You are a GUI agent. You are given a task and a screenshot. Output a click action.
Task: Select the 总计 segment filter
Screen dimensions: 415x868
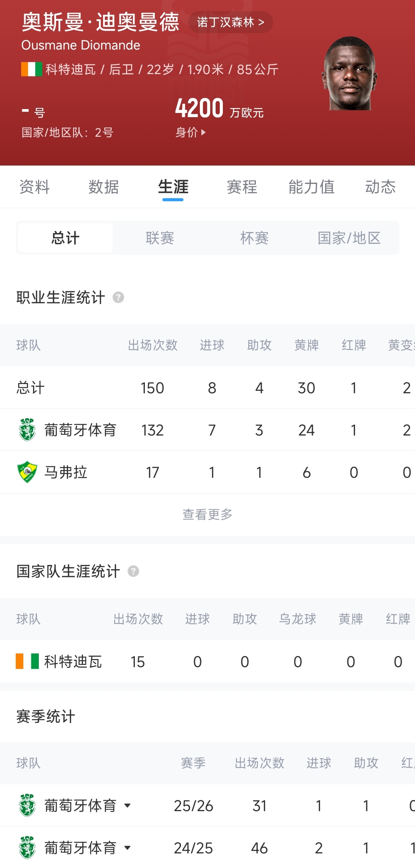[65, 238]
